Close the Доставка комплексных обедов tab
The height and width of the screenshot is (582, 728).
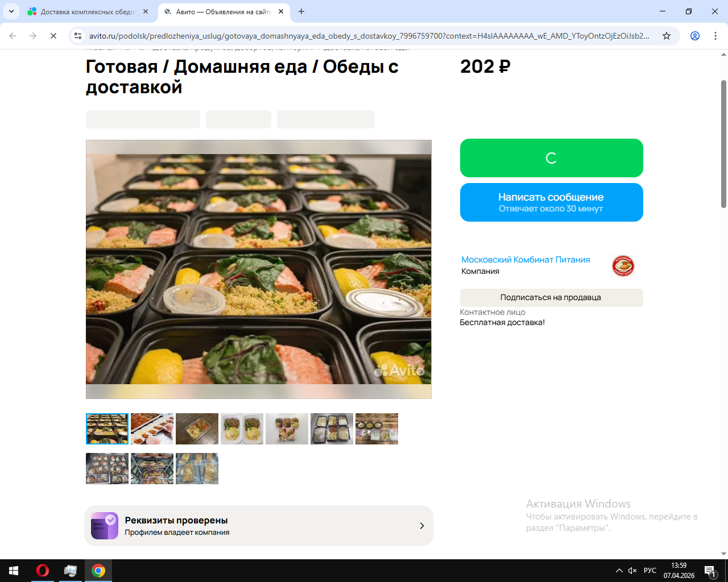click(146, 11)
